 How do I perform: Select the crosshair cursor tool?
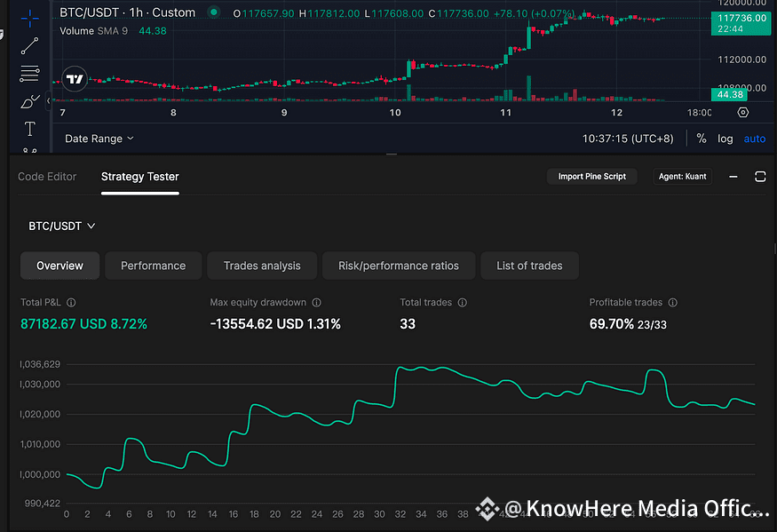29,17
